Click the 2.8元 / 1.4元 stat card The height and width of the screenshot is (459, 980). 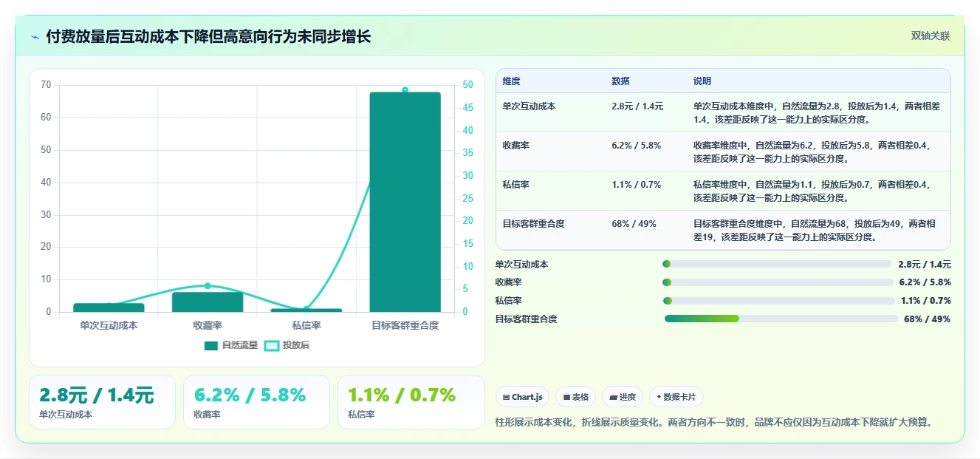pyautogui.click(x=102, y=402)
